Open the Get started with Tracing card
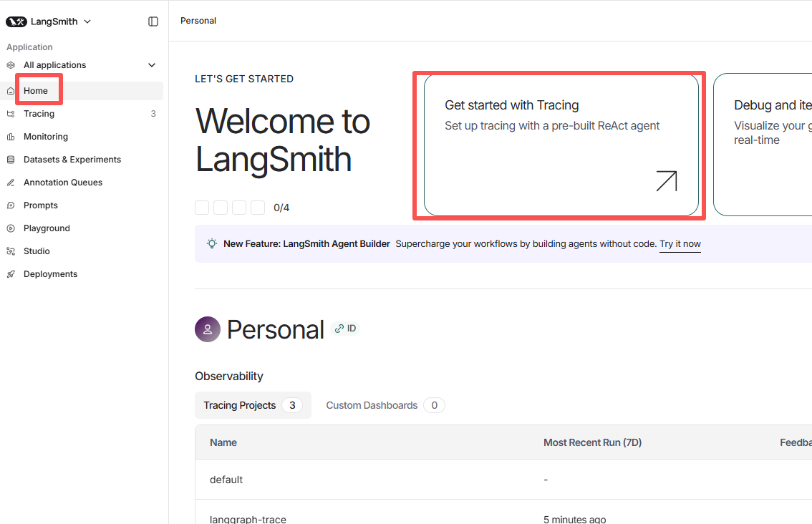 (561, 145)
